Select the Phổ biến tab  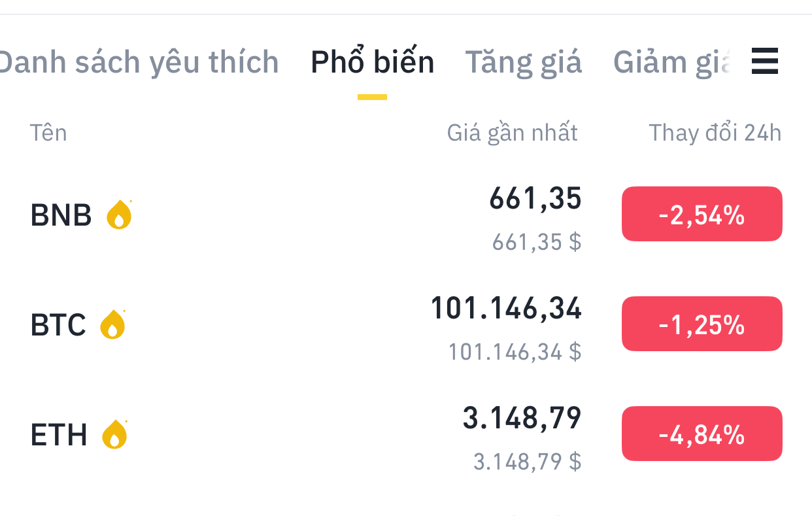coord(372,63)
